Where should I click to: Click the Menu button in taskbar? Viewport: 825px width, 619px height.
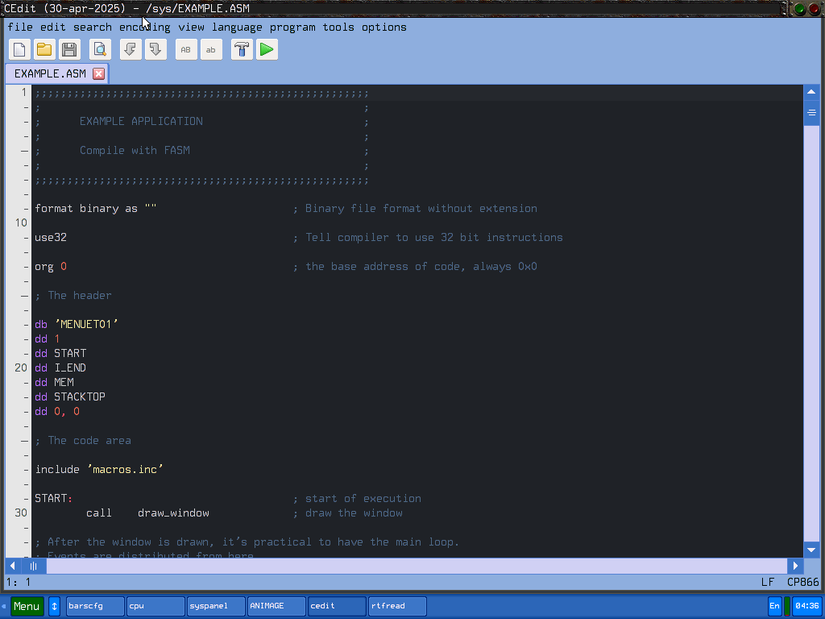(x=27, y=606)
